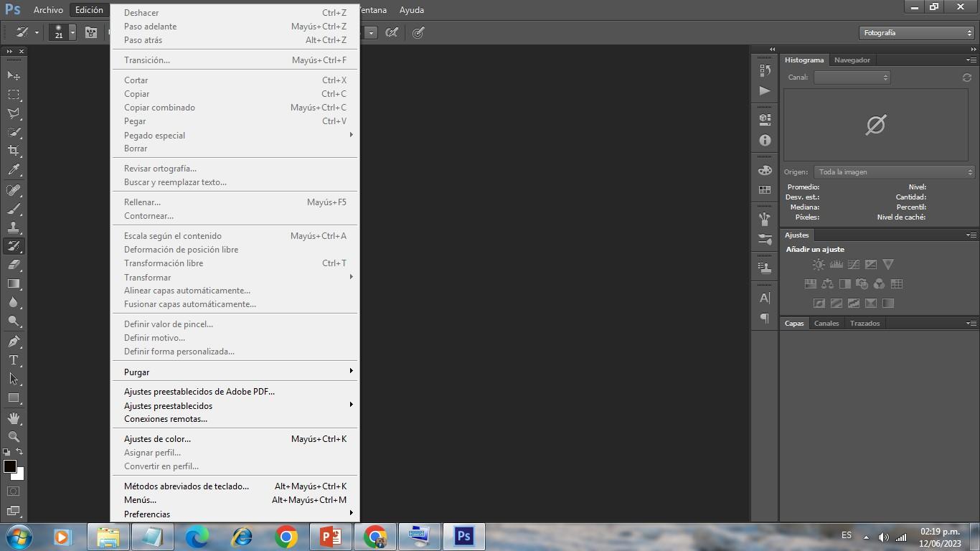Add a Color Balance adjustment
This screenshot has width=980, height=551.
(828, 284)
